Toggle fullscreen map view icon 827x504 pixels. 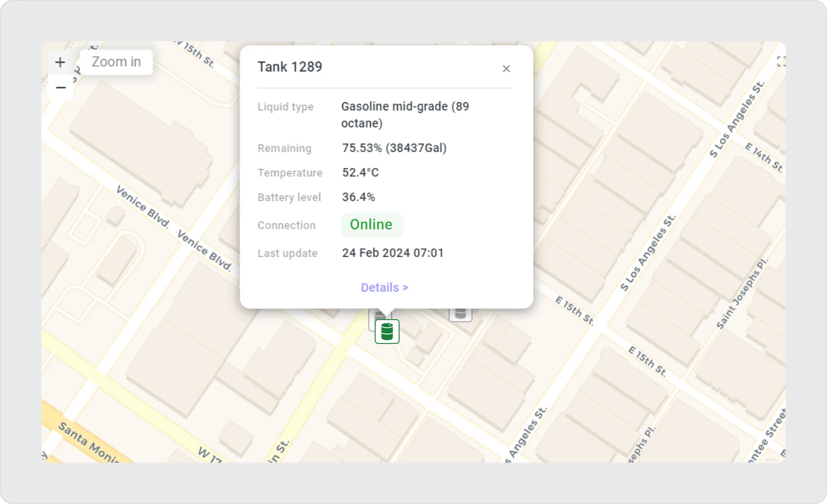781,62
